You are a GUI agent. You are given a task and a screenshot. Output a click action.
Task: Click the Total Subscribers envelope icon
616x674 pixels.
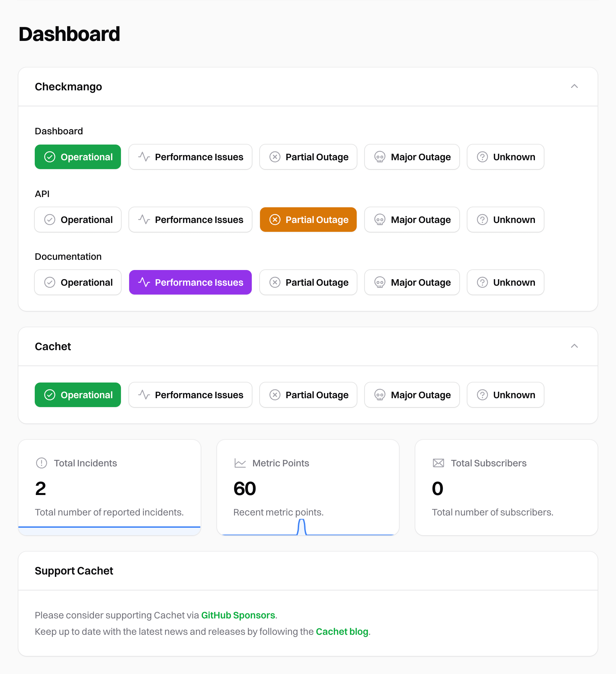(438, 463)
